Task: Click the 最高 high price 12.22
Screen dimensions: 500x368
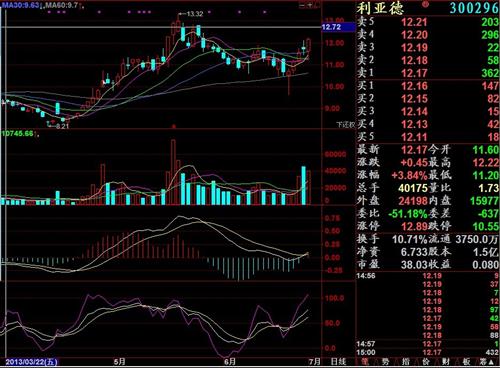Action: point(486,162)
